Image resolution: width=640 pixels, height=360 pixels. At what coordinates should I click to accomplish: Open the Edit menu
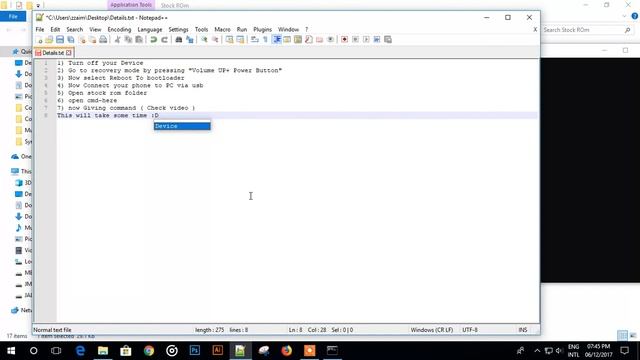pos(55,29)
